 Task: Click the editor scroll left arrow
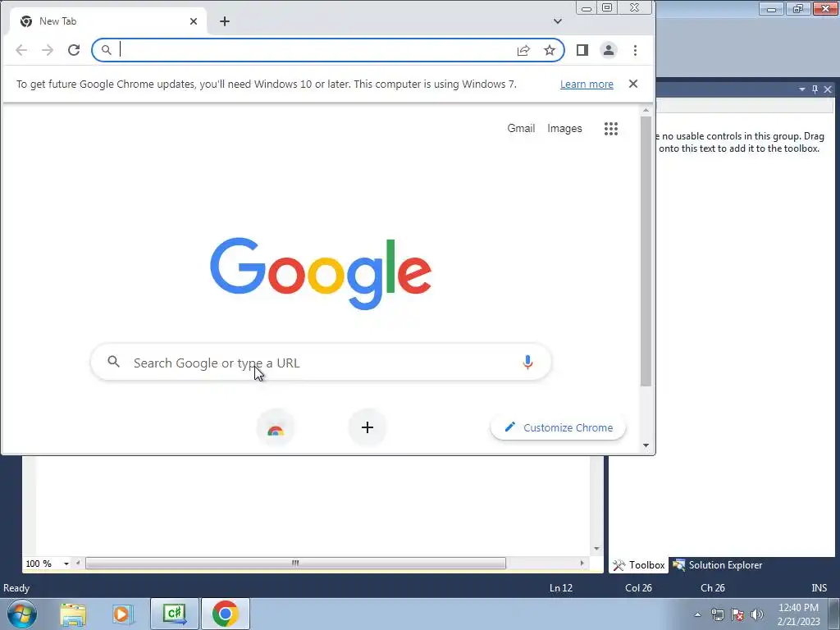(x=78, y=564)
